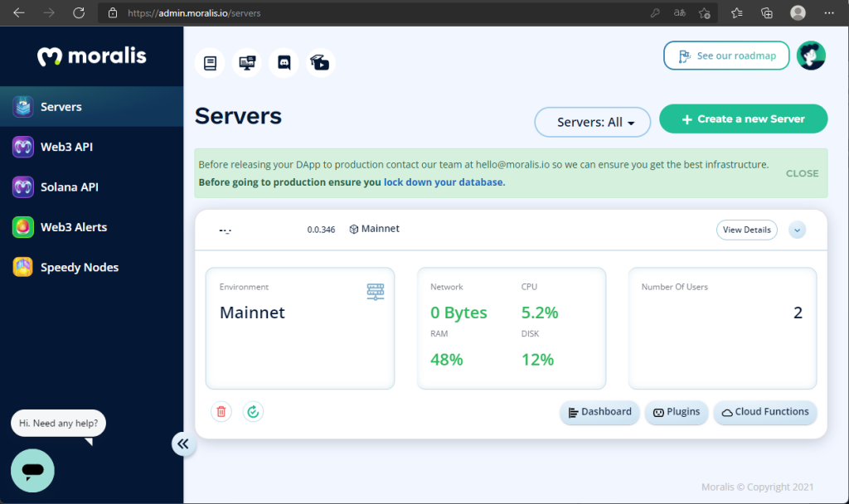The image size is (849, 504).
Task: Dismiss the green notice with CLOSE
Action: click(802, 173)
